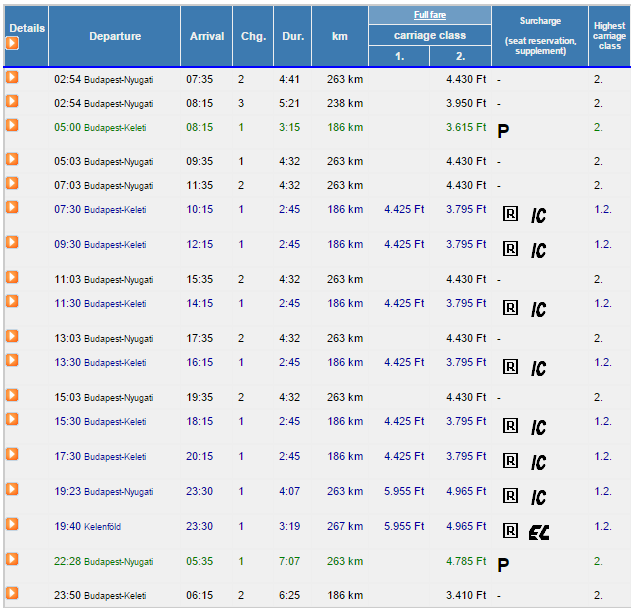Open details for 02:54 departure arriving 08:15
The width and height of the screenshot is (631, 608).
click(x=12, y=101)
